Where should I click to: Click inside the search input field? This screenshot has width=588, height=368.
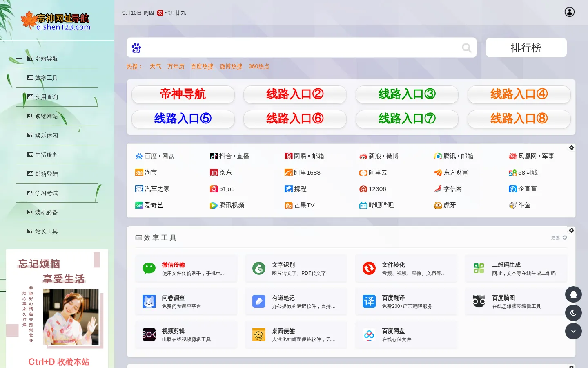click(x=301, y=48)
